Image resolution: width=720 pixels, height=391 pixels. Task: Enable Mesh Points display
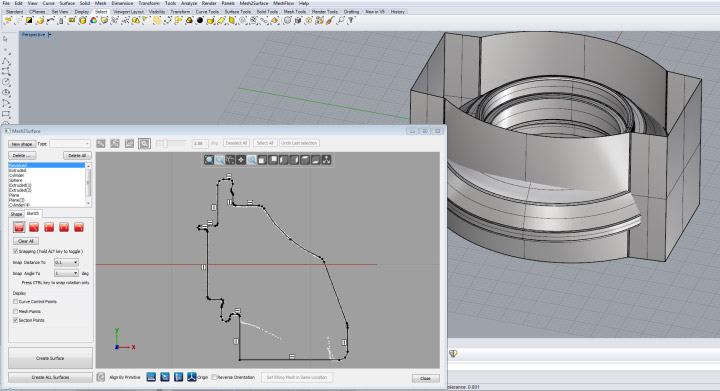tap(16, 311)
